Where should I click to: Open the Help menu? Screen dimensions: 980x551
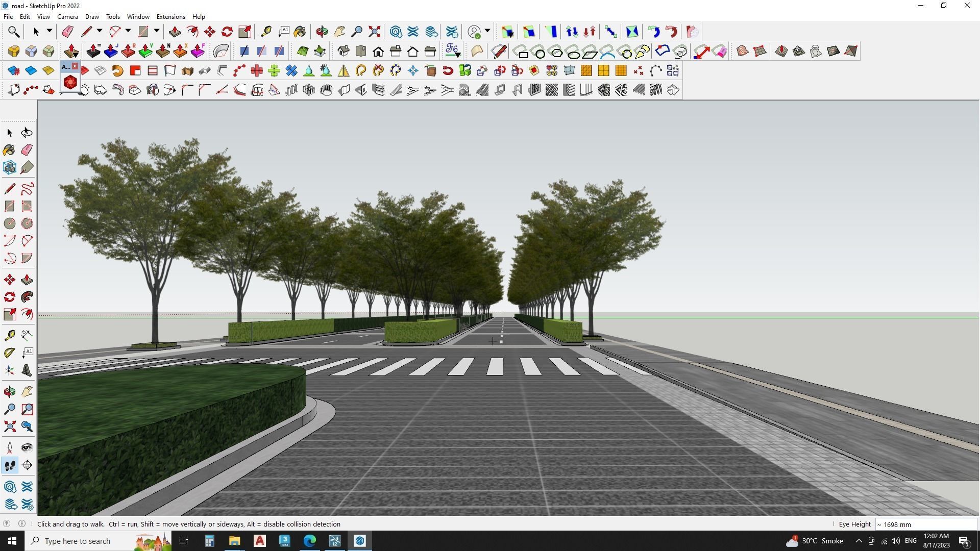point(199,17)
